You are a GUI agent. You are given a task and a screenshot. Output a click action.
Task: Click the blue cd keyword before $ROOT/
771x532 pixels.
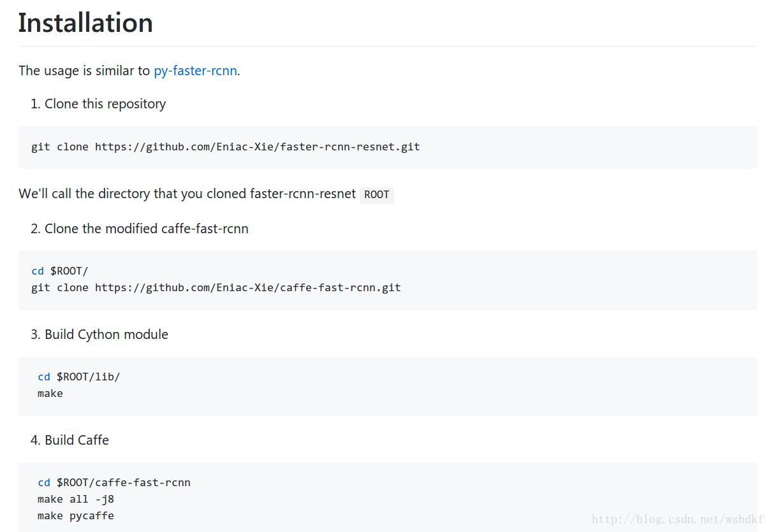coord(38,271)
